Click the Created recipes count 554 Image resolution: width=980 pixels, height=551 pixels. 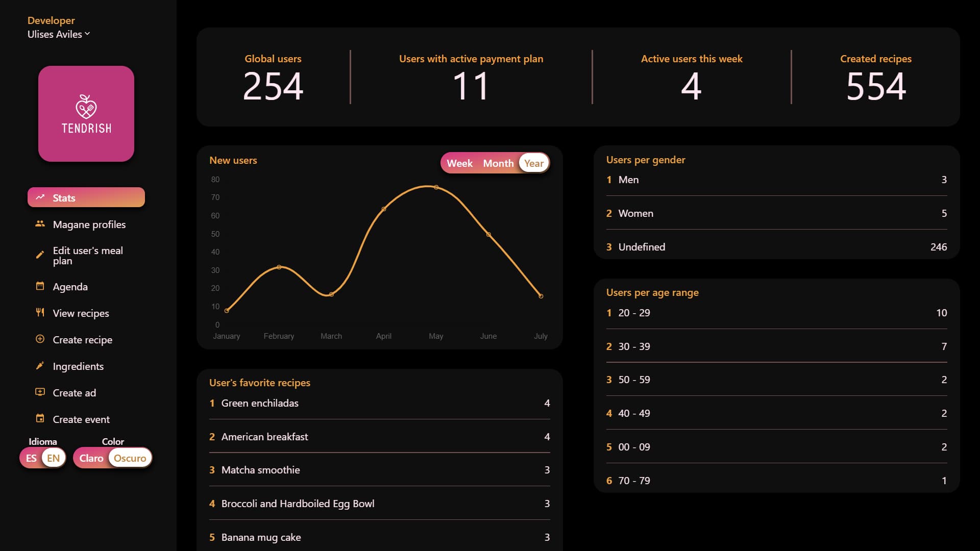click(x=876, y=86)
